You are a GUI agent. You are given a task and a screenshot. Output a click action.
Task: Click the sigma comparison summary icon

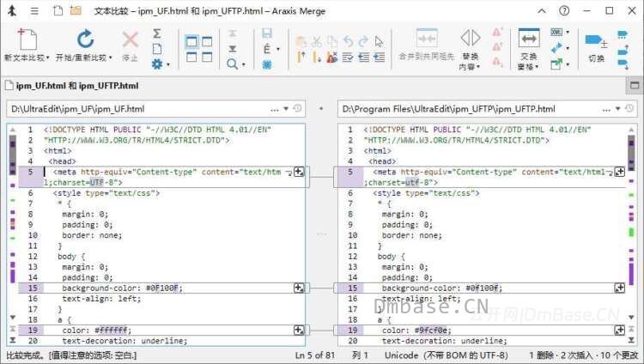(x=157, y=33)
